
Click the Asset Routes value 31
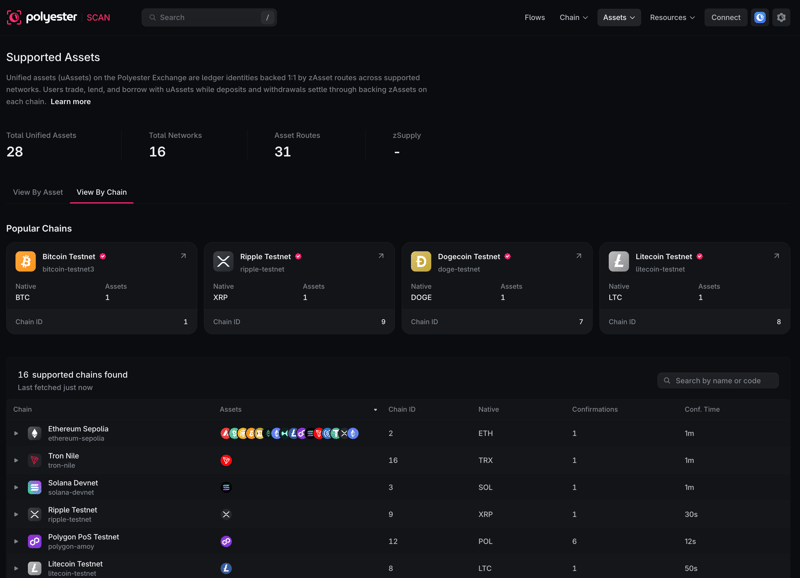[x=283, y=152]
